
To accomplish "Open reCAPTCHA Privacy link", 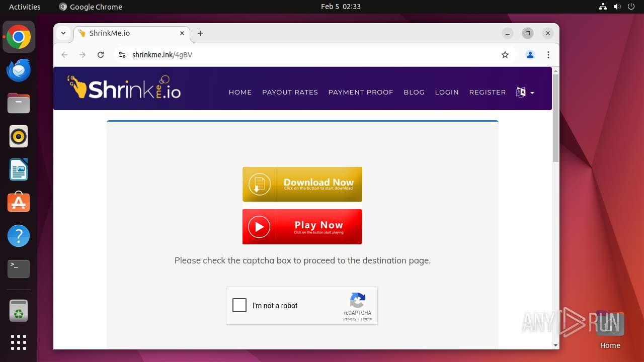I will pos(350,319).
